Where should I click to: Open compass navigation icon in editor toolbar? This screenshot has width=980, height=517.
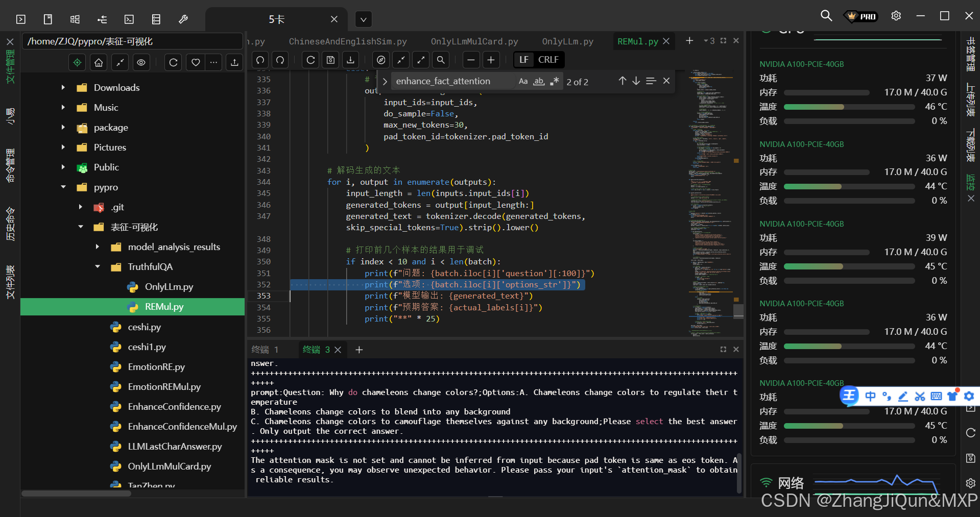[381, 60]
